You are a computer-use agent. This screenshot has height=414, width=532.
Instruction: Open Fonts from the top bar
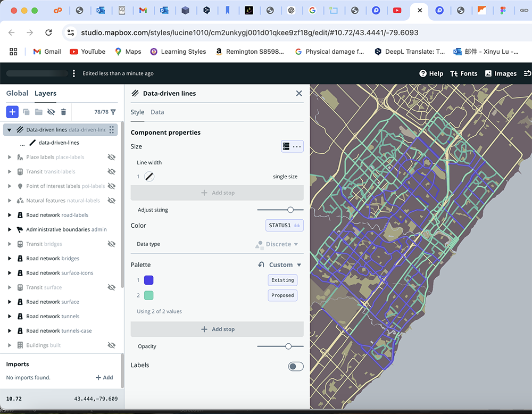click(x=463, y=73)
